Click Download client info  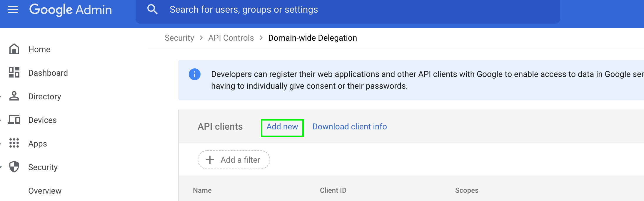click(350, 127)
